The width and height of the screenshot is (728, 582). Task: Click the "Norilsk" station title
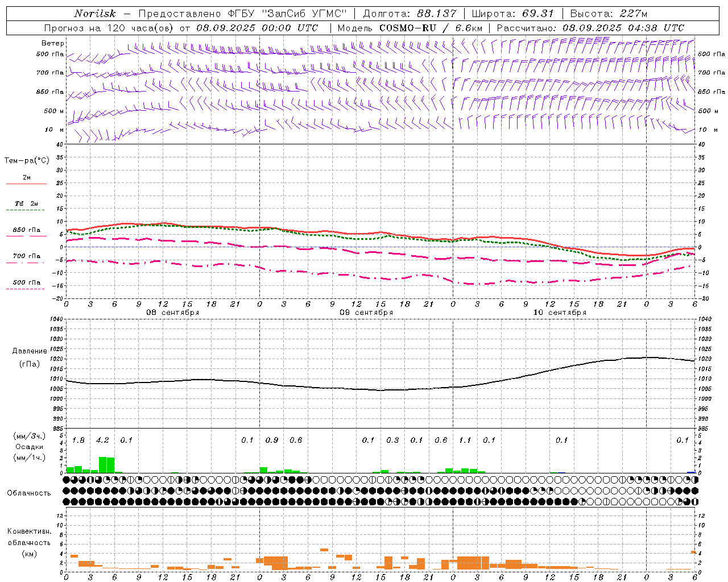point(95,14)
